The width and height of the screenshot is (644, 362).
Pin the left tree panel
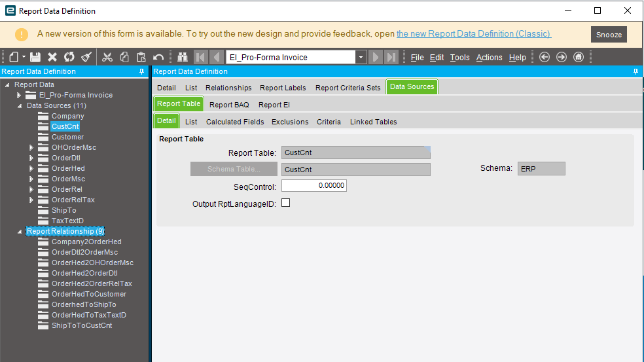tap(142, 71)
